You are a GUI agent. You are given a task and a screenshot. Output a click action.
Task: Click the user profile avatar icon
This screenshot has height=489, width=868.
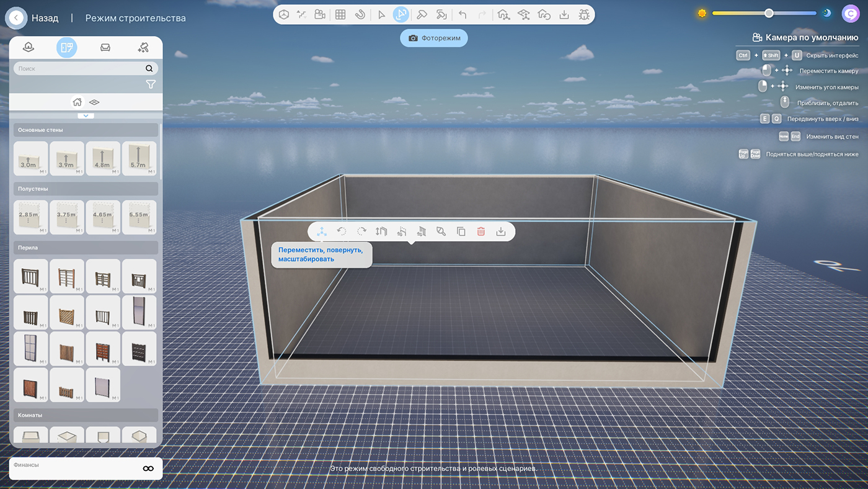coord(851,13)
